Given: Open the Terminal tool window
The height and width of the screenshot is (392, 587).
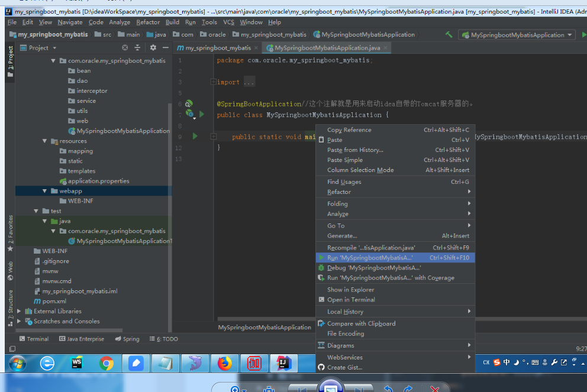Looking at the screenshot, I should [x=34, y=339].
